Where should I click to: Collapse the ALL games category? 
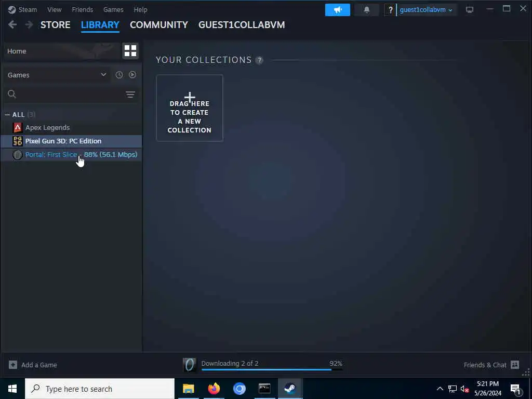coord(7,115)
